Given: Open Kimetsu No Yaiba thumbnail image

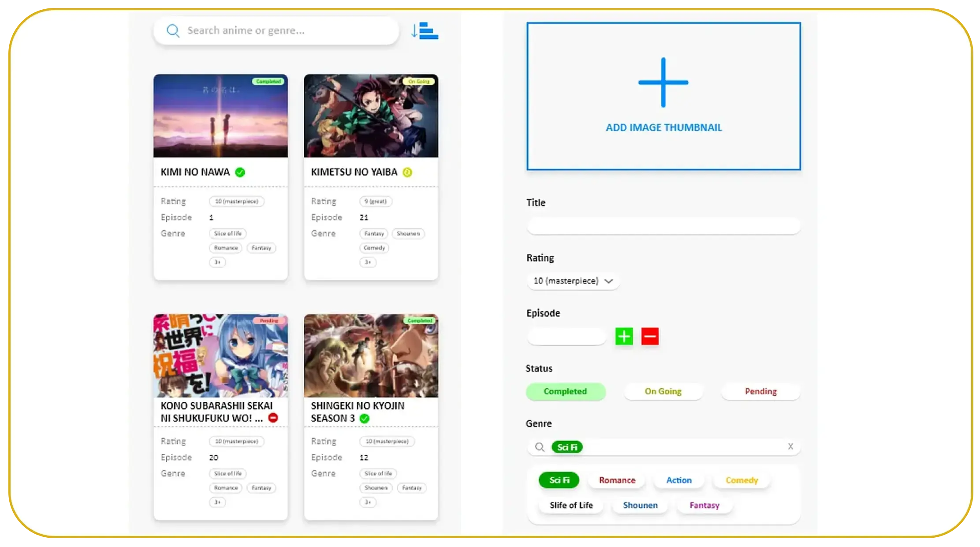Looking at the screenshot, I should 371,116.
